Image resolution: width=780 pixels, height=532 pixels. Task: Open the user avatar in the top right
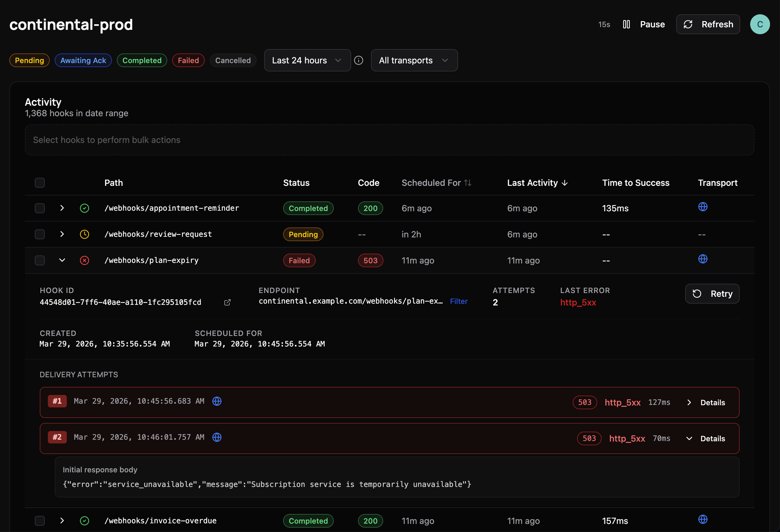click(x=760, y=24)
